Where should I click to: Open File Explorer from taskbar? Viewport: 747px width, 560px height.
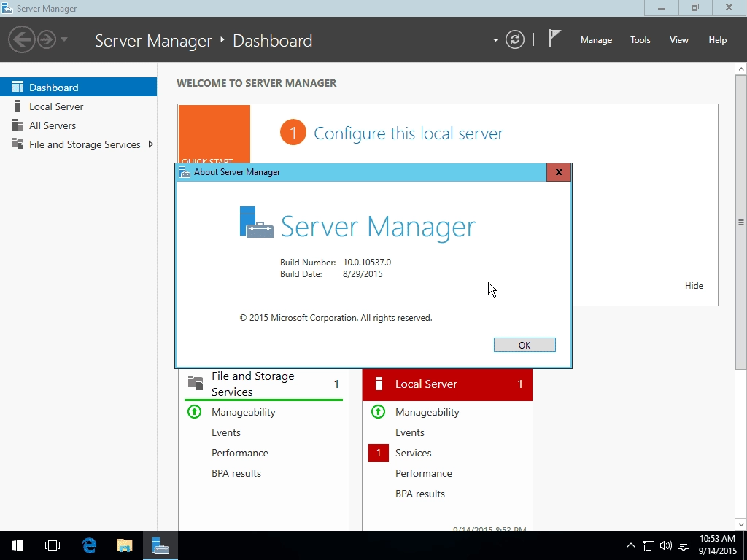(124, 545)
